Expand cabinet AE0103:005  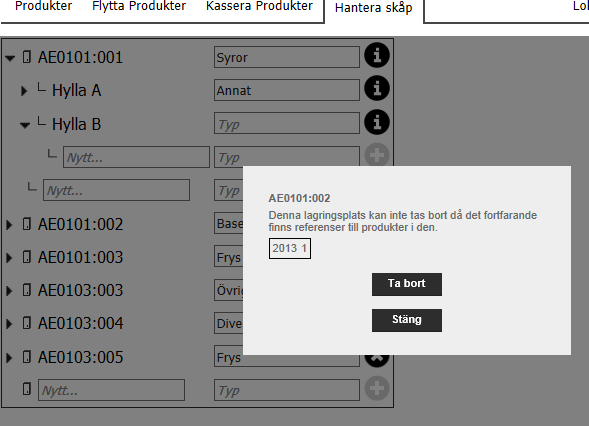pos(9,357)
